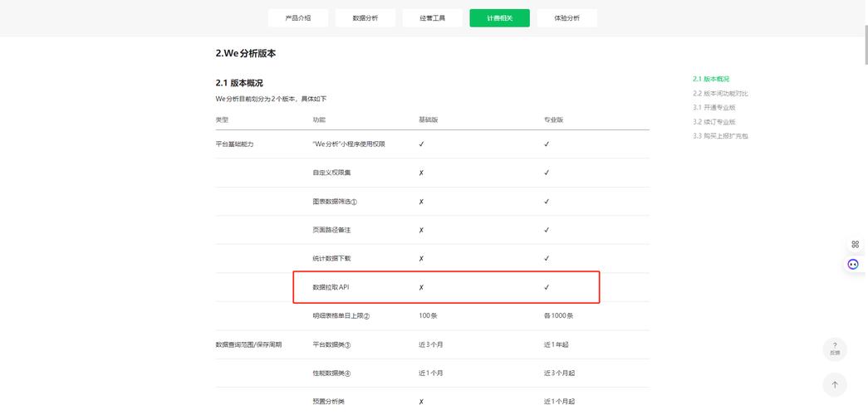Switch to the 产品介绍 tab

pyautogui.click(x=298, y=17)
